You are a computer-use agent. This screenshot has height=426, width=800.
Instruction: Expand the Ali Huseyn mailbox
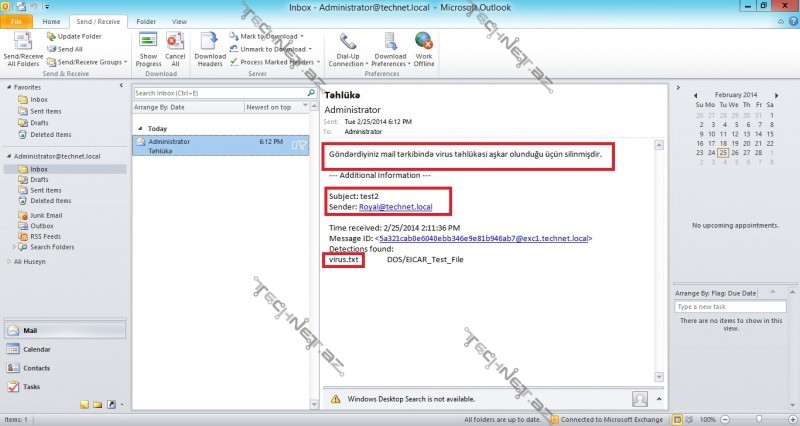tap(9, 261)
